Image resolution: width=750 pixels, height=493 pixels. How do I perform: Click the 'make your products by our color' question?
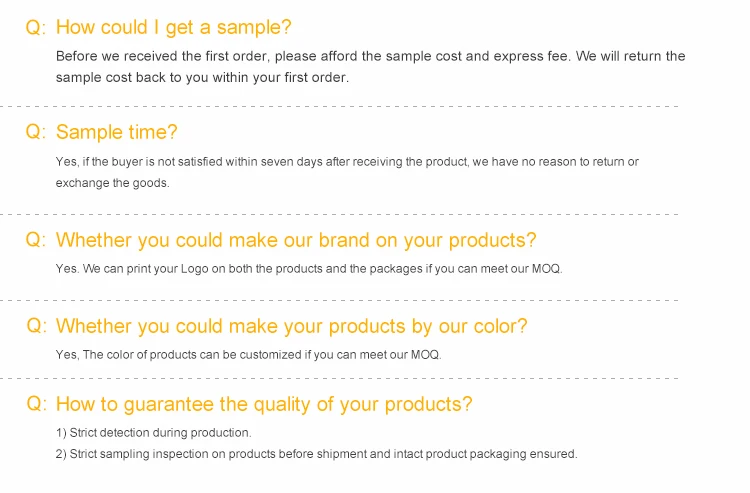[291, 326]
